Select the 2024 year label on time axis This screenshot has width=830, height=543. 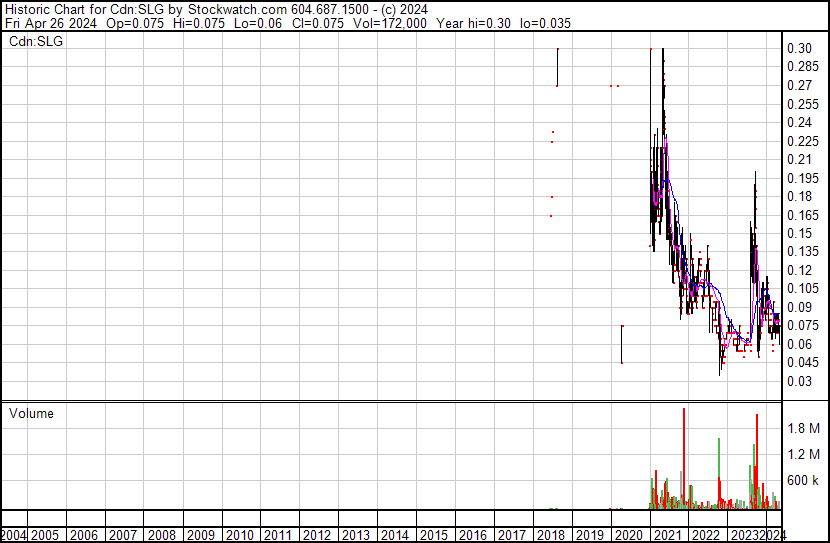tap(774, 535)
